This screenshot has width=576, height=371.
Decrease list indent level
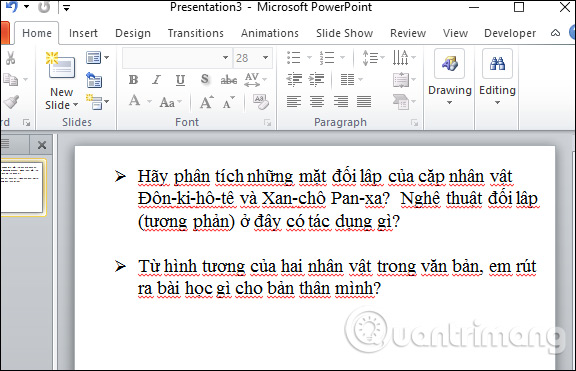[294, 79]
